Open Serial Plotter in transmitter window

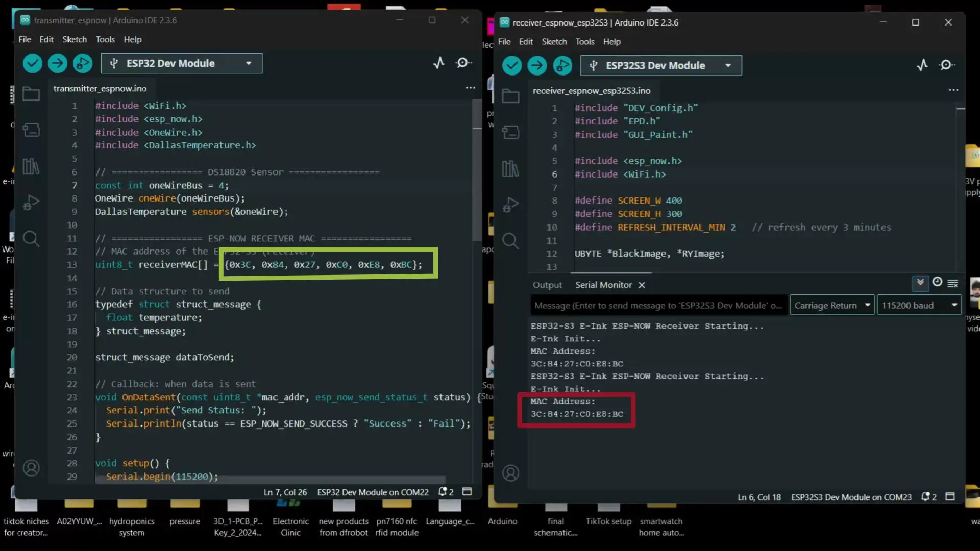click(439, 63)
